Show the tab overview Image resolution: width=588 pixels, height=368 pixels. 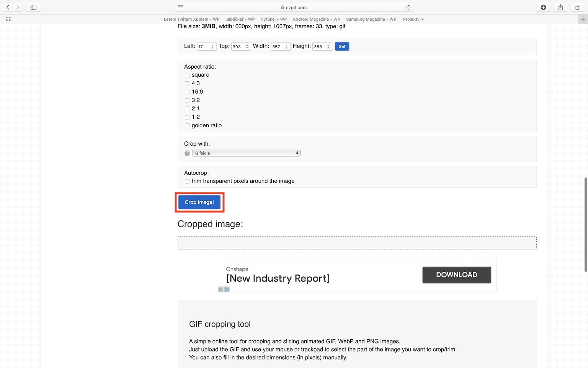point(578,7)
